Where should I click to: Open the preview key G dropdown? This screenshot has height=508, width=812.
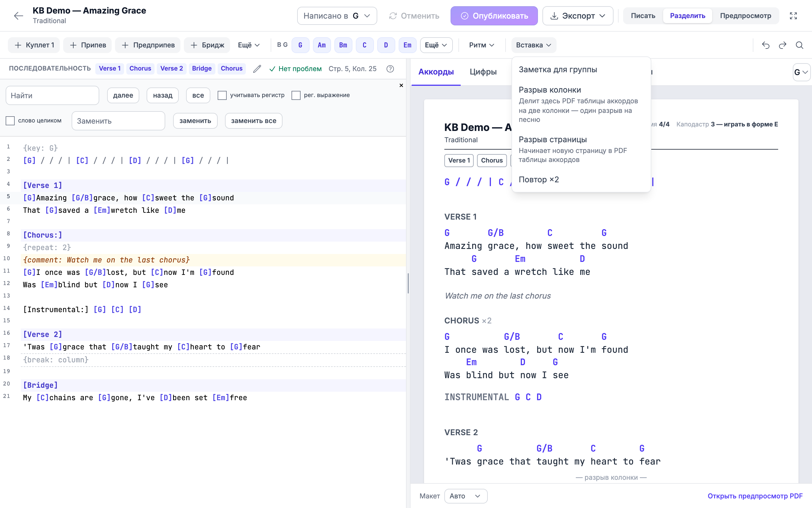[x=802, y=72]
